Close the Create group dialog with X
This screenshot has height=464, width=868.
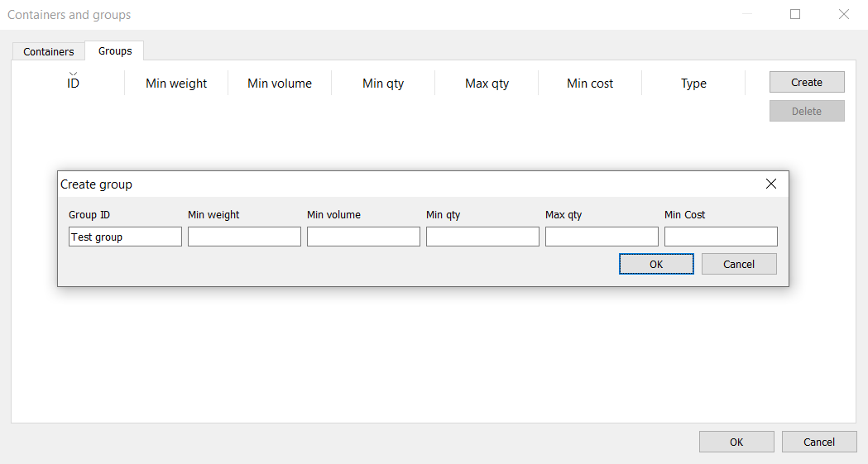point(771,184)
